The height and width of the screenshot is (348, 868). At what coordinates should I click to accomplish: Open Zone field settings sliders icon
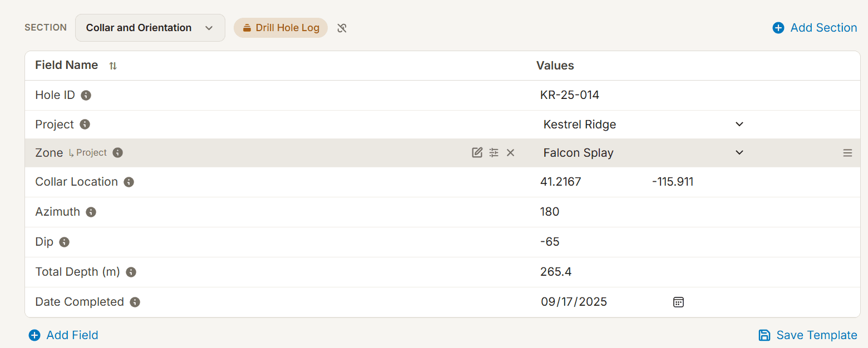click(x=494, y=153)
